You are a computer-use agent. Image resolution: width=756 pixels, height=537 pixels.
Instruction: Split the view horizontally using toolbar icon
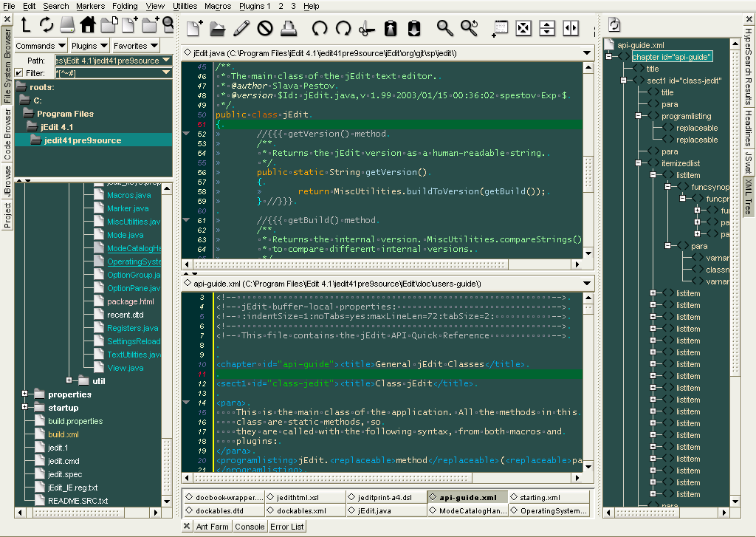tap(546, 29)
